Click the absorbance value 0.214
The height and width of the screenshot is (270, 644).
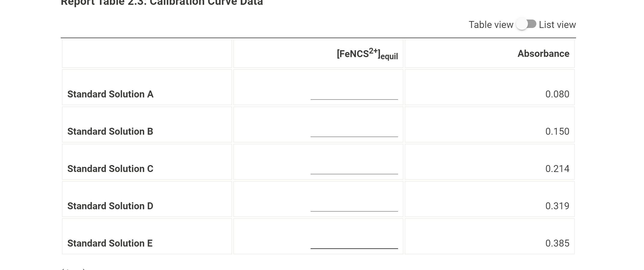557,169
